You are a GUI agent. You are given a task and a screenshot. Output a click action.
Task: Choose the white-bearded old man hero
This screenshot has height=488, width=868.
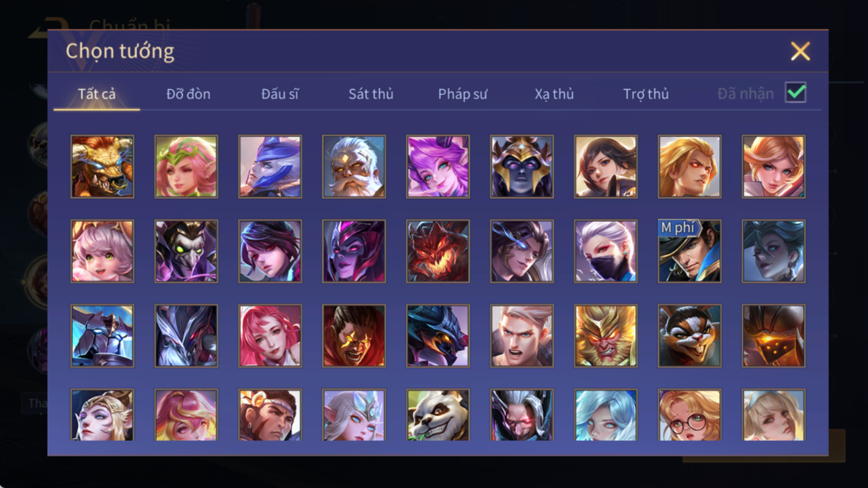(x=354, y=167)
